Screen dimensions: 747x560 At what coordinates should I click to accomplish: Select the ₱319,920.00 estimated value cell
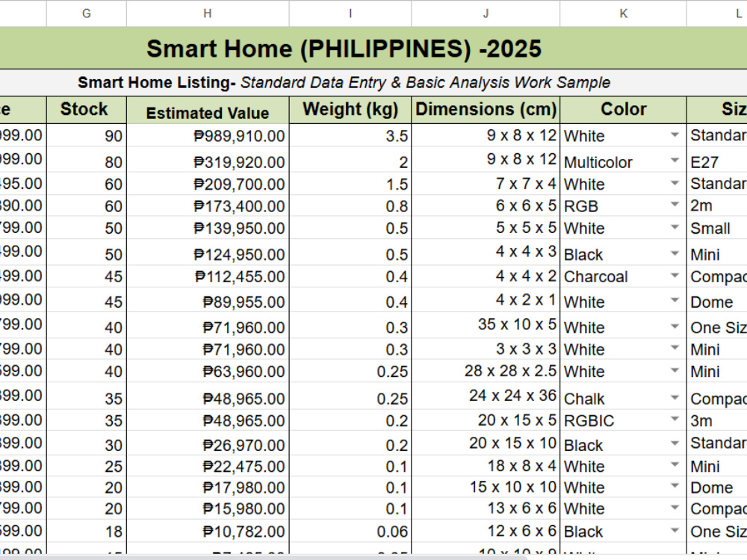pos(207,160)
